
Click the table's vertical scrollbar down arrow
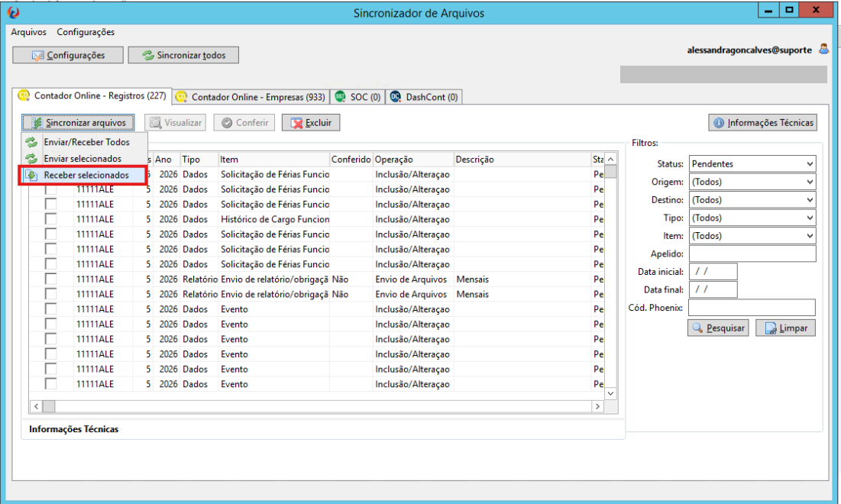tap(610, 393)
